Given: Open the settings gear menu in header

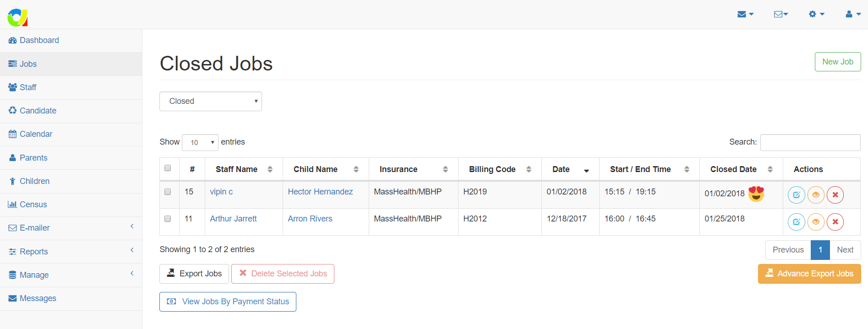Looking at the screenshot, I should [816, 14].
